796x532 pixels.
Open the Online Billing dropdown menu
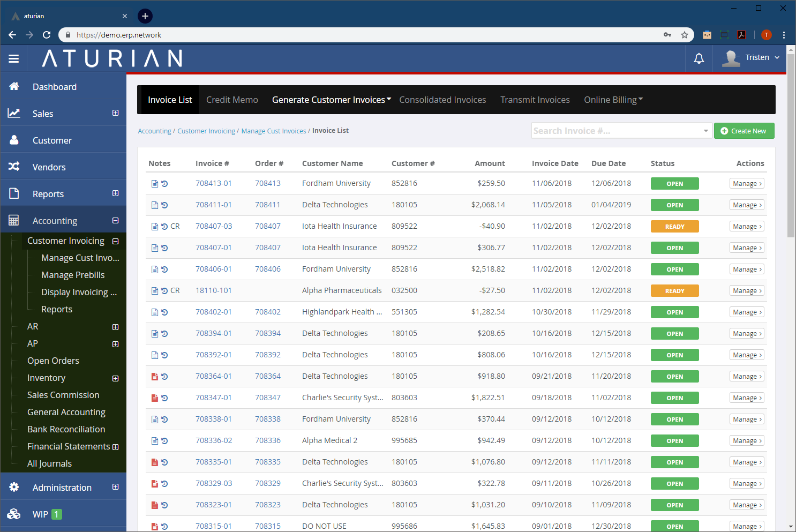(x=613, y=100)
